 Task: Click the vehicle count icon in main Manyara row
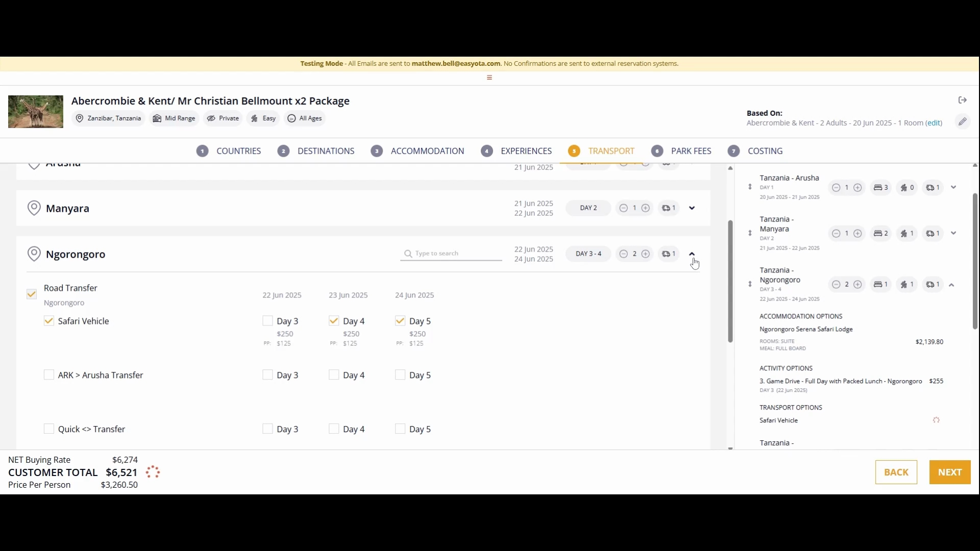tap(666, 208)
